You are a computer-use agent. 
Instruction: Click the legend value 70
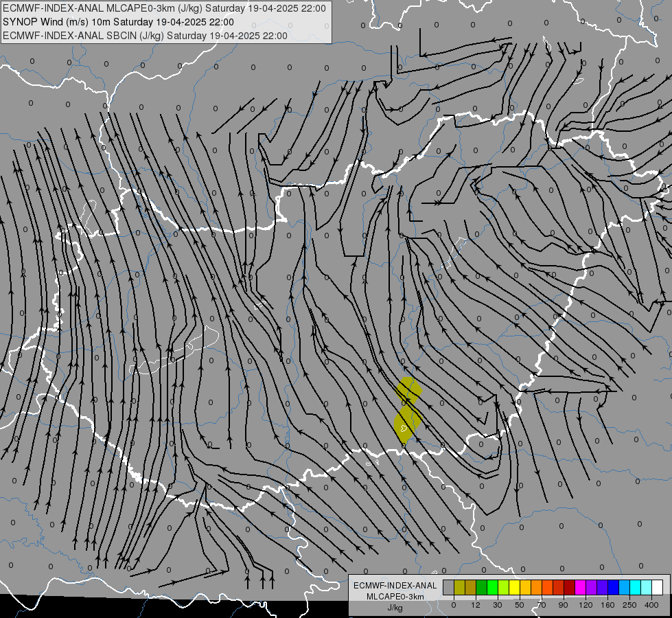click(542, 605)
